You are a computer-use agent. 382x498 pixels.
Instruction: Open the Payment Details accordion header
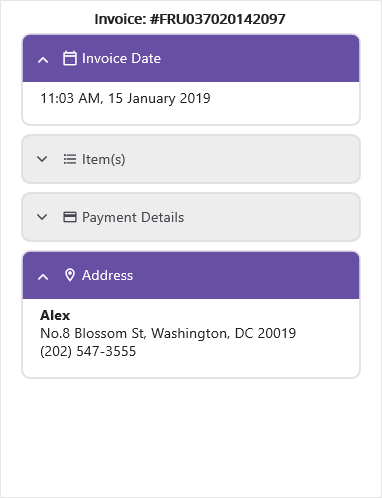click(x=191, y=217)
